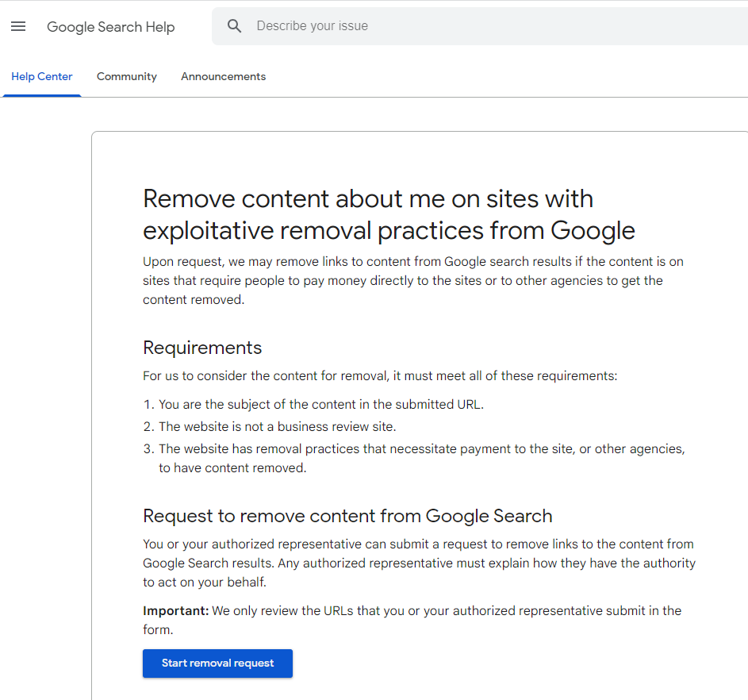Switch to the Help Center tab

click(42, 77)
